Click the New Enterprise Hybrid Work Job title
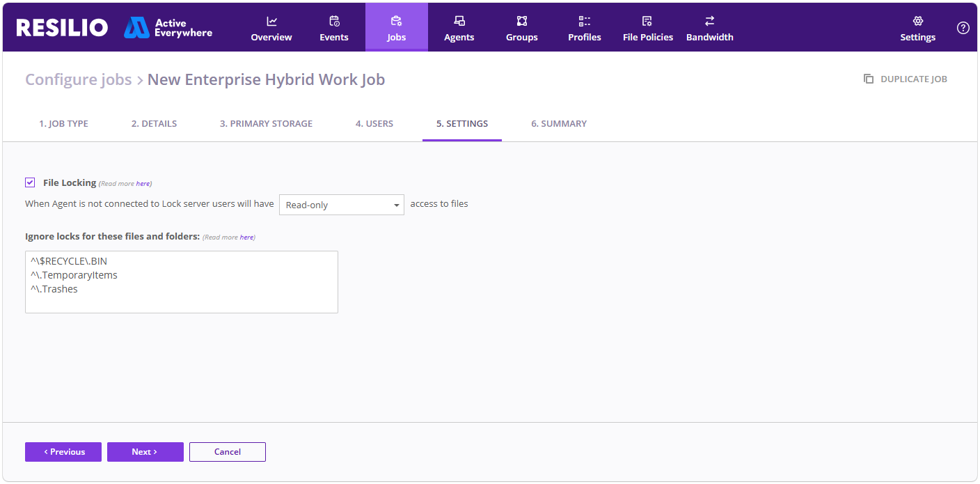 pos(267,79)
